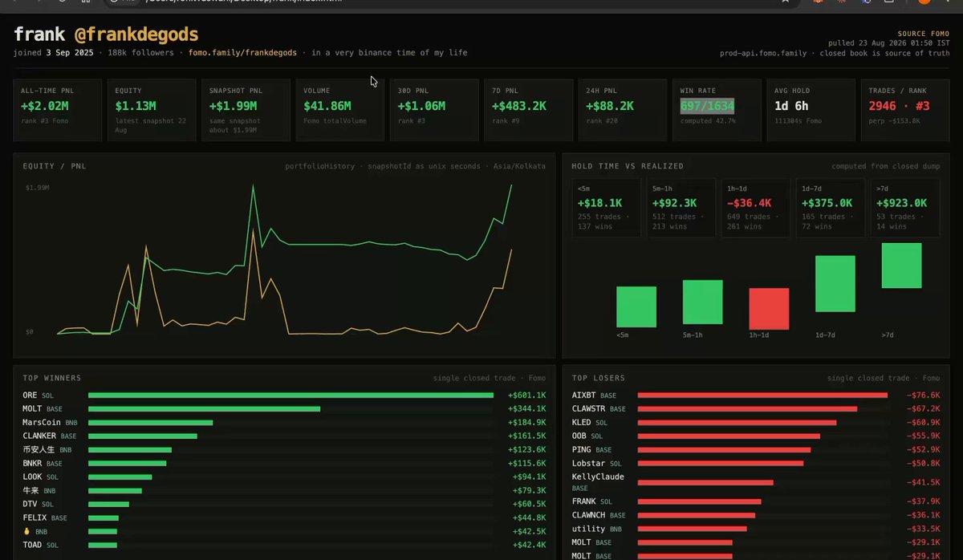Select the Avg Hold 1d 6h card
Viewport: 963px width, 560px height.
click(x=811, y=110)
